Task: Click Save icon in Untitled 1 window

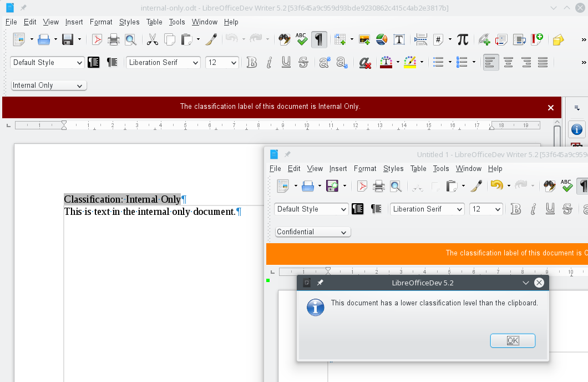Action: 332,186
